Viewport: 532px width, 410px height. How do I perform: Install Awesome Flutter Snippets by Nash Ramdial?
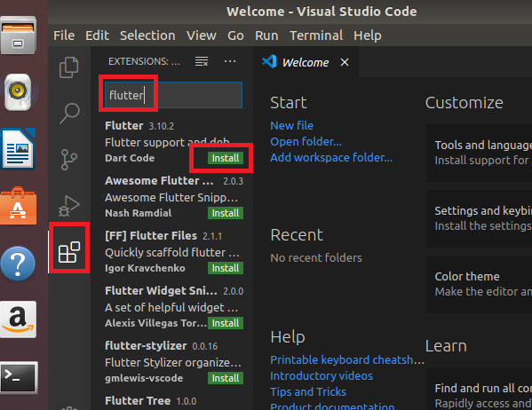point(226,213)
